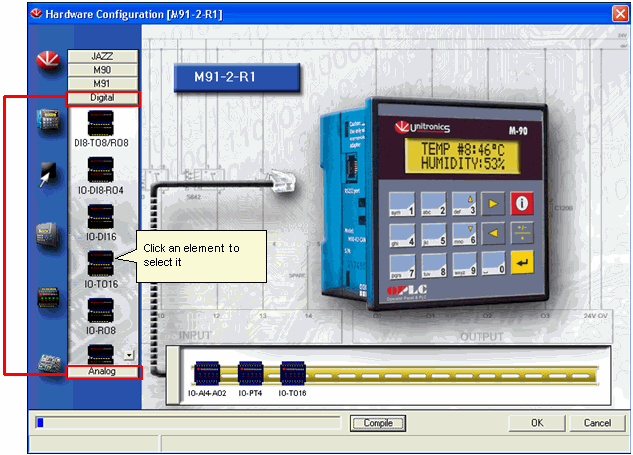The width and height of the screenshot is (633, 455).
Task: Click the right arrow key on the OPLC keypad
Action: point(493,203)
